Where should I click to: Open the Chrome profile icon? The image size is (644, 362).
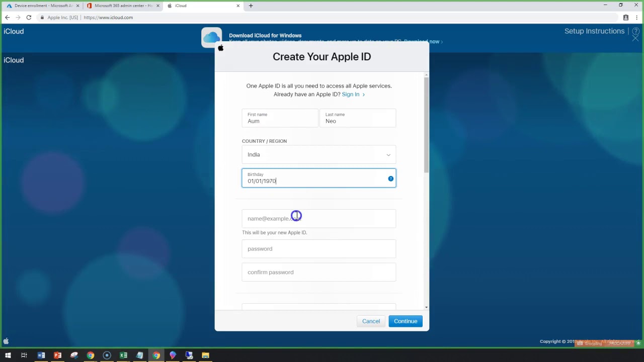click(626, 18)
